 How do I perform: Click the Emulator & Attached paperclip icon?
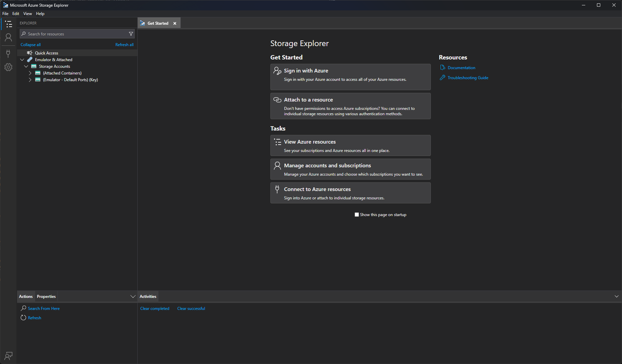(x=30, y=59)
